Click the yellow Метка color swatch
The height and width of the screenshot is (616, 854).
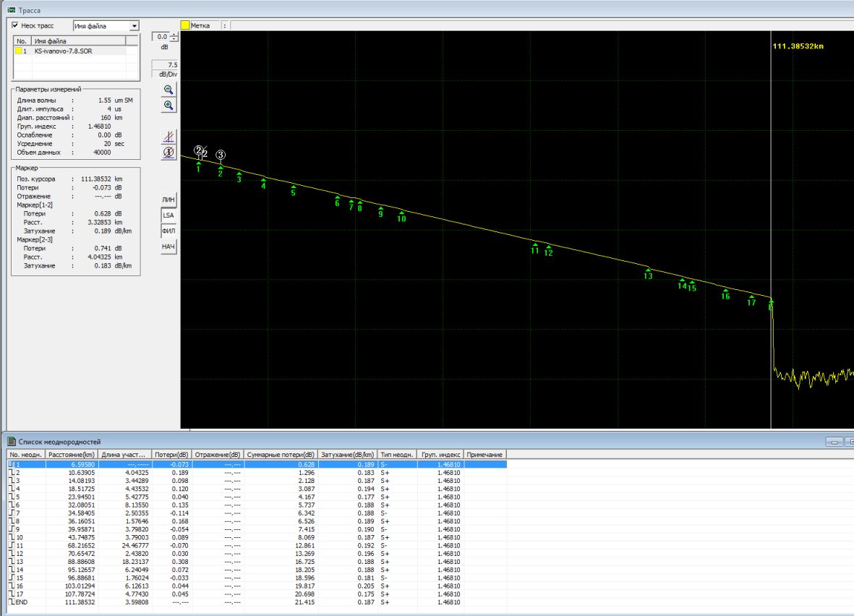pos(185,25)
